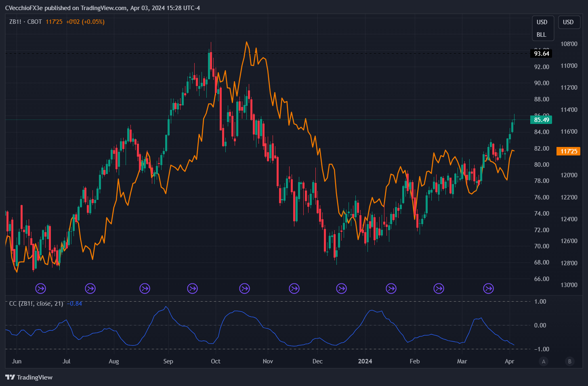The width and height of the screenshot is (588, 386).
Task: Open the standalone USD currency selector
Action: point(569,22)
